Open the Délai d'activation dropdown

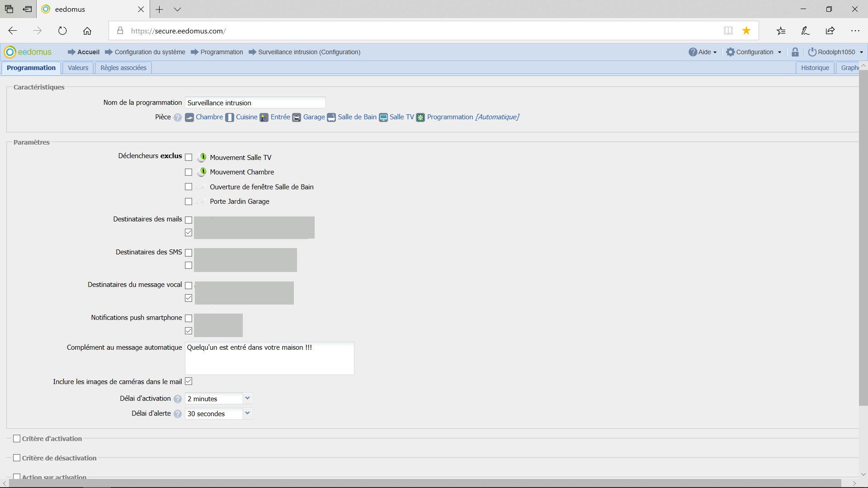[247, 399]
